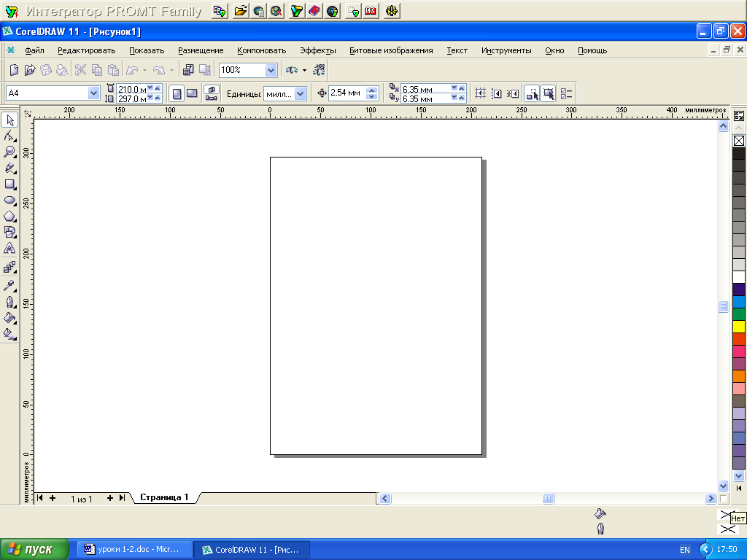The height and width of the screenshot is (560, 747).
Task: Select the Eyedropper tool
Action: click(x=10, y=285)
